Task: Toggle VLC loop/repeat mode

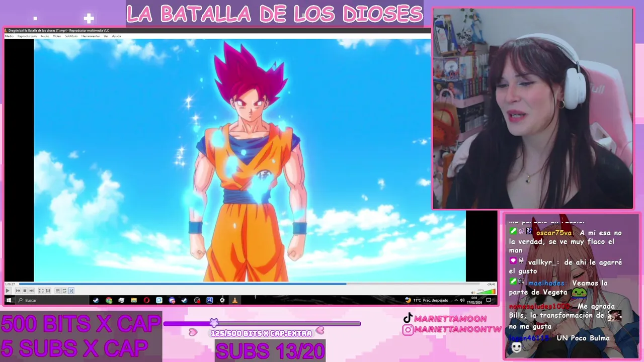Action: coord(64,291)
